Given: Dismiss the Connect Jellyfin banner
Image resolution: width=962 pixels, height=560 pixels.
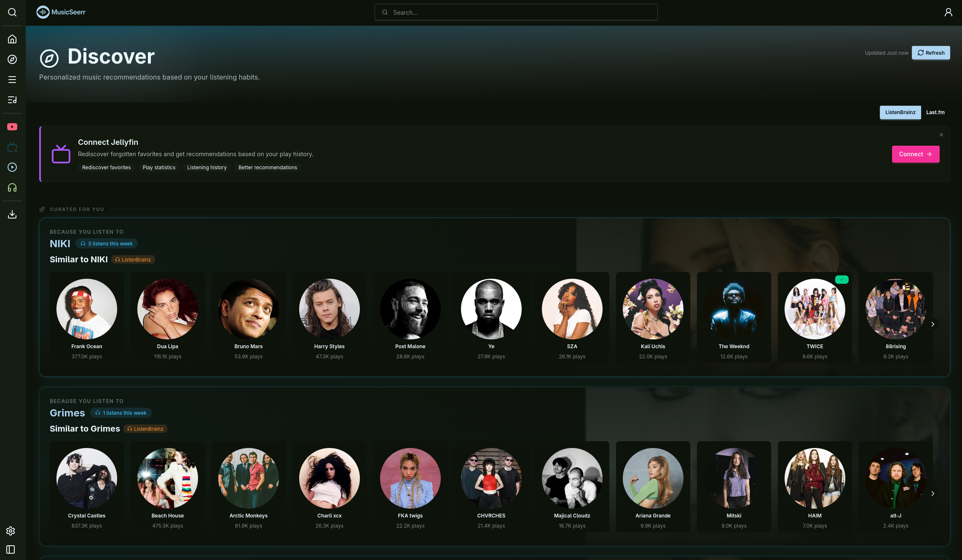Looking at the screenshot, I should coord(941,135).
